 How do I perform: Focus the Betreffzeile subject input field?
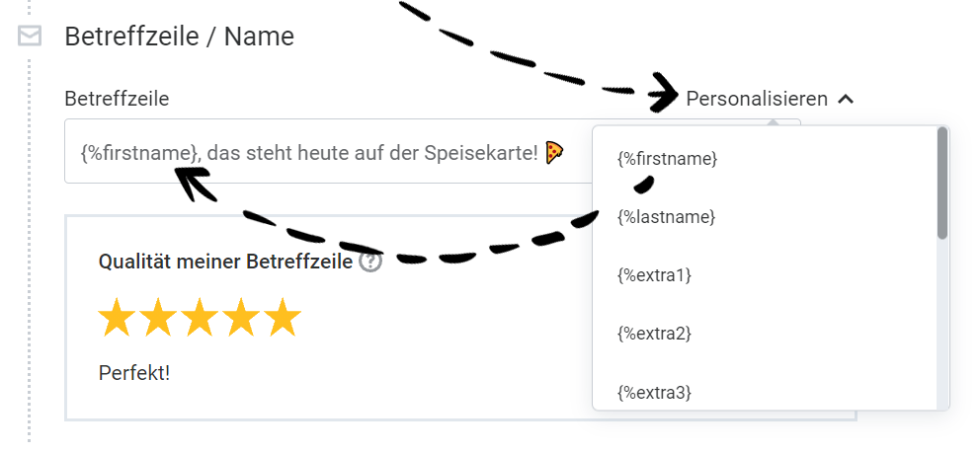[326, 152]
